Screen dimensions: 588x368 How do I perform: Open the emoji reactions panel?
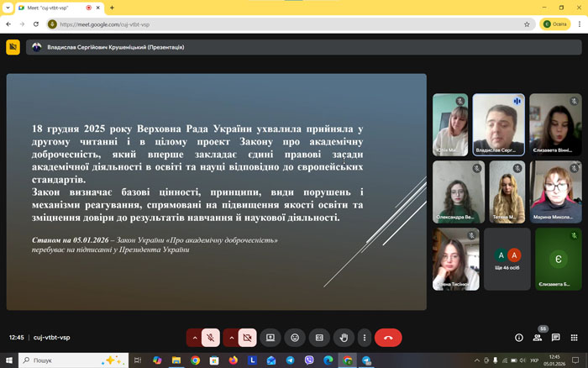click(x=295, y=337)
